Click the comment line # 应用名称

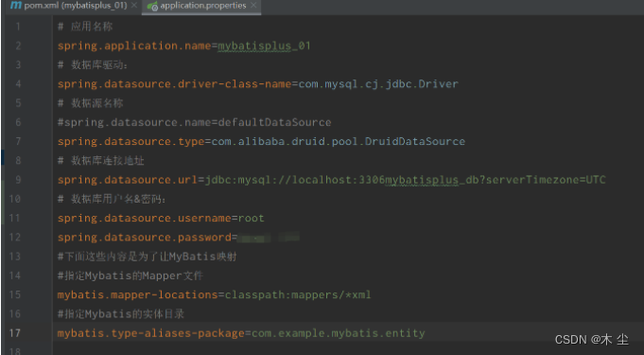tap(85, 27)
